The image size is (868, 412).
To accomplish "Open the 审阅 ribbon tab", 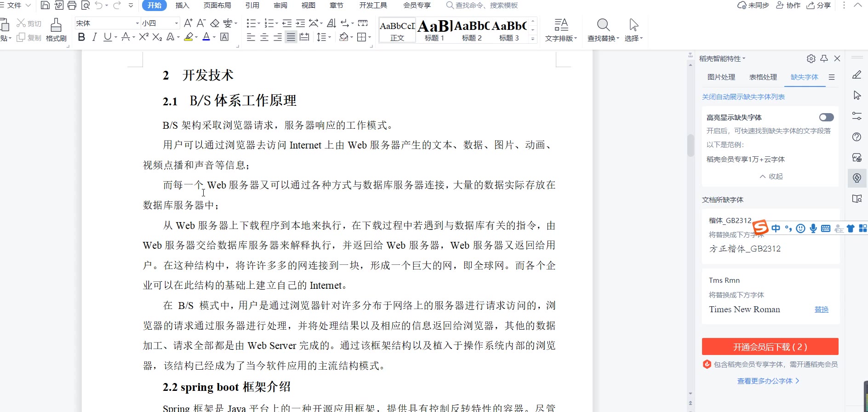I will [x=280, y=5].
